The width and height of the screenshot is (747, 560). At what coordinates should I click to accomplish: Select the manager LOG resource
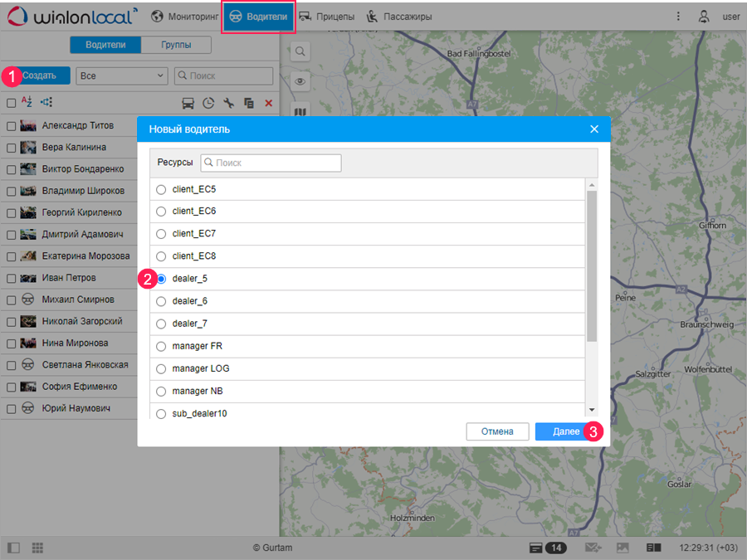[161, 368]
